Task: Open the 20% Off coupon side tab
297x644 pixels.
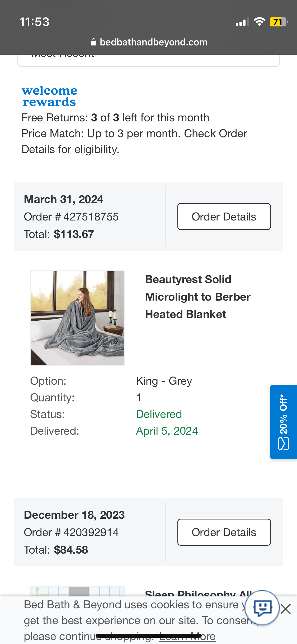Action: click(284, 422)
